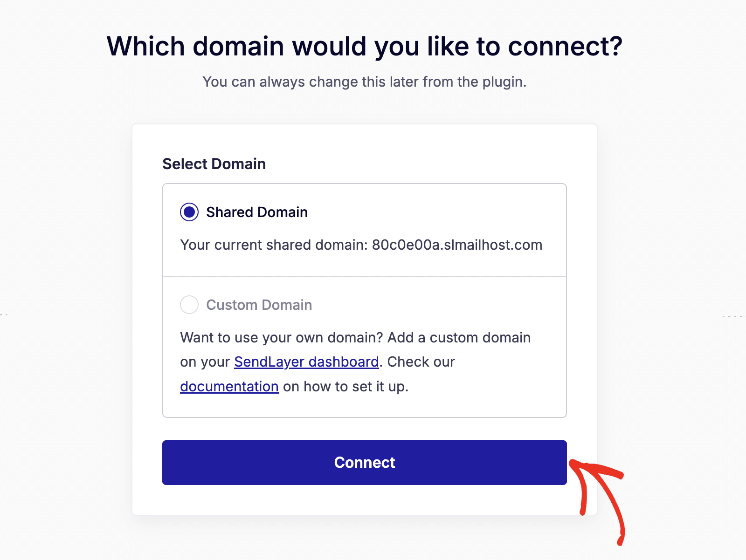Image resolution: width=746 pixels, height=560 pixels.
Task: Click the dotted marks at the right edge
Action: click(x=732, y=317)
